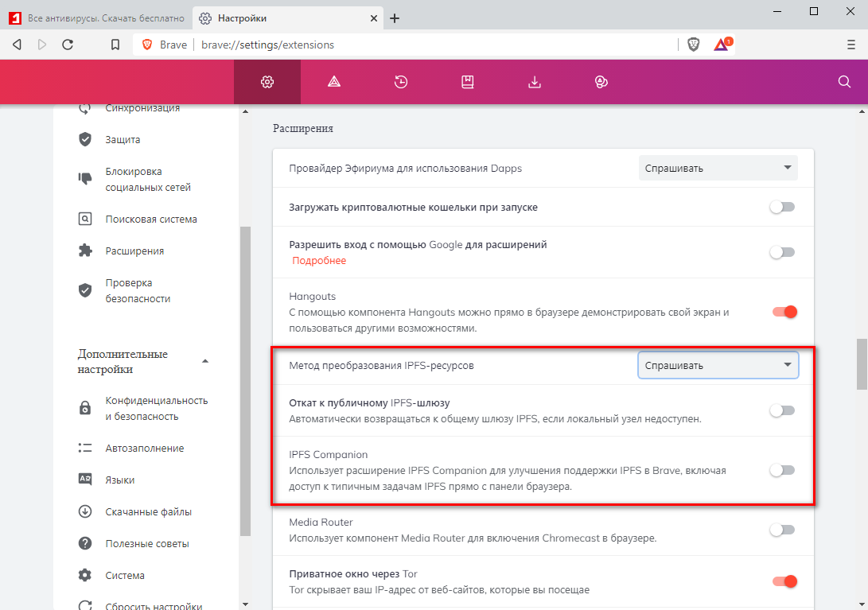868x610 pixels.
Task: Open Downloads tab in top bar
Action: click(534, 82)
